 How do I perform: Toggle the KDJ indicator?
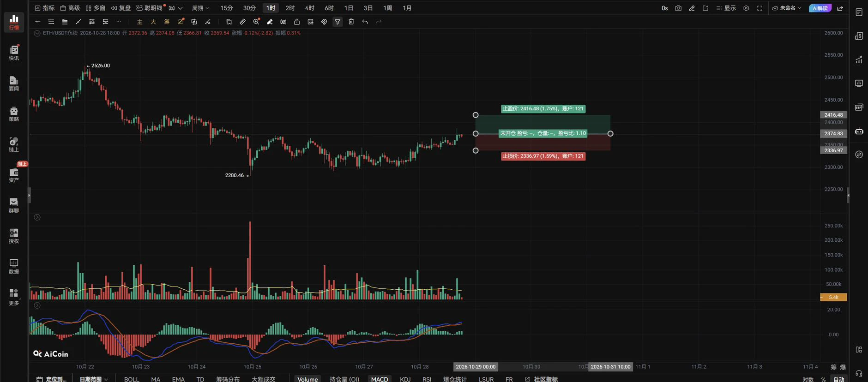[405, 379]
